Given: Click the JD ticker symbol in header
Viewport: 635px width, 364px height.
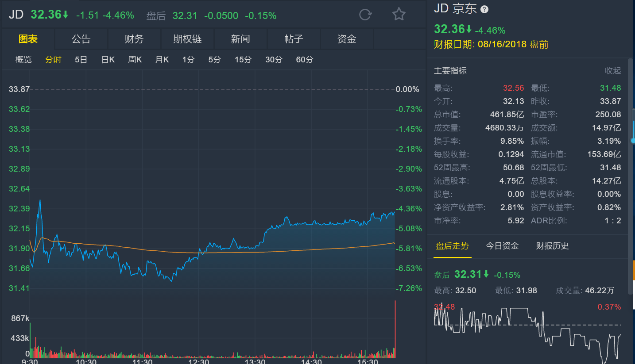Looking at the screenshot, I should 16,15.
